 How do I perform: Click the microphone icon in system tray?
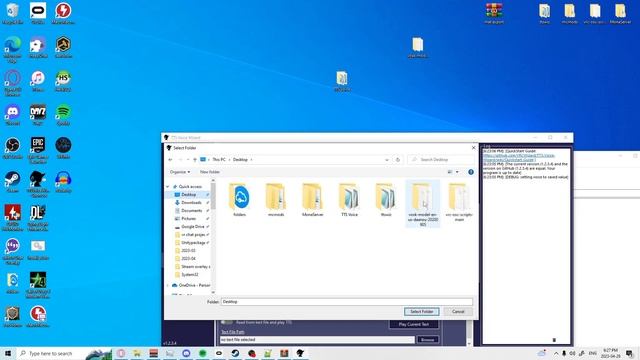(x=564, y=353)
